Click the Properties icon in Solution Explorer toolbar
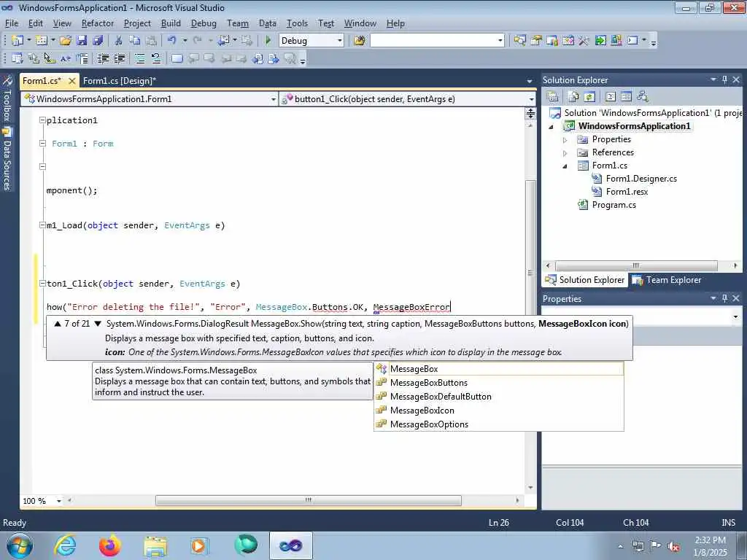 pyautogui.click(x=553, y=97)
